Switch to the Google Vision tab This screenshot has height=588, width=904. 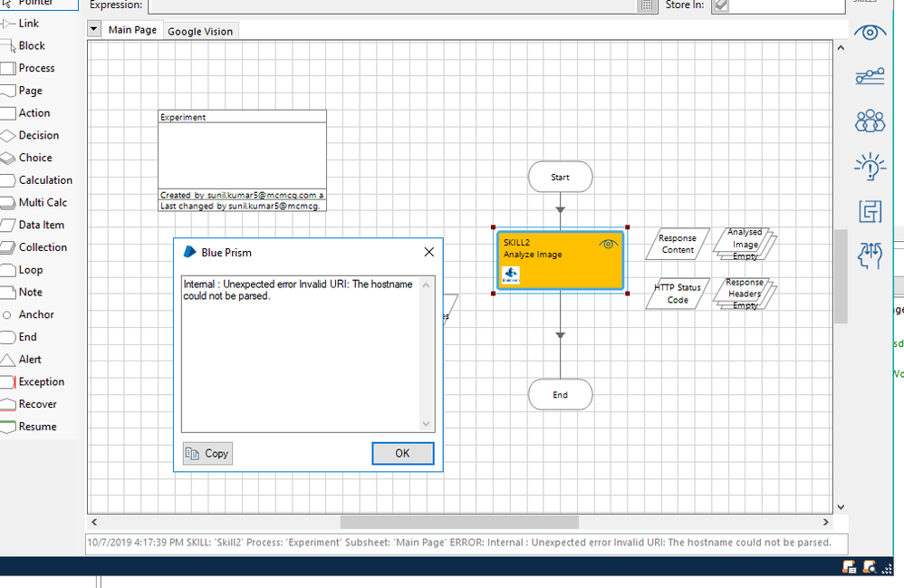tap(200, 32)
